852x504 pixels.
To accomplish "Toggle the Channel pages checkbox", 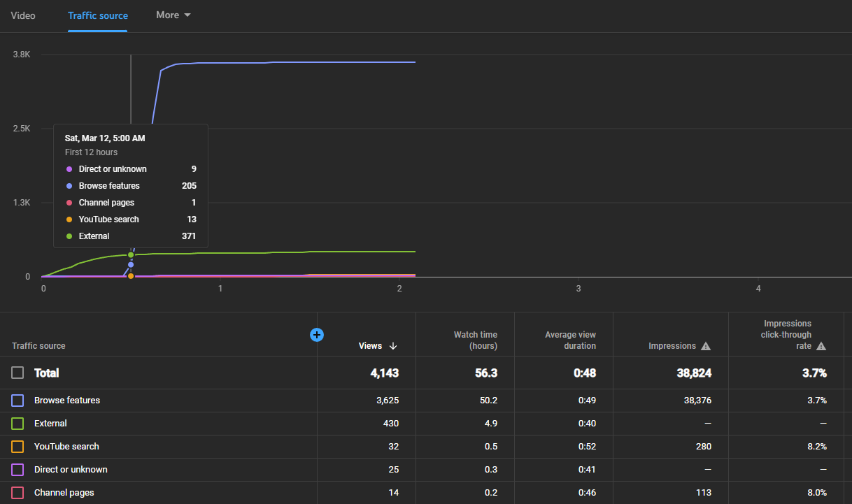I will point(17,493).
